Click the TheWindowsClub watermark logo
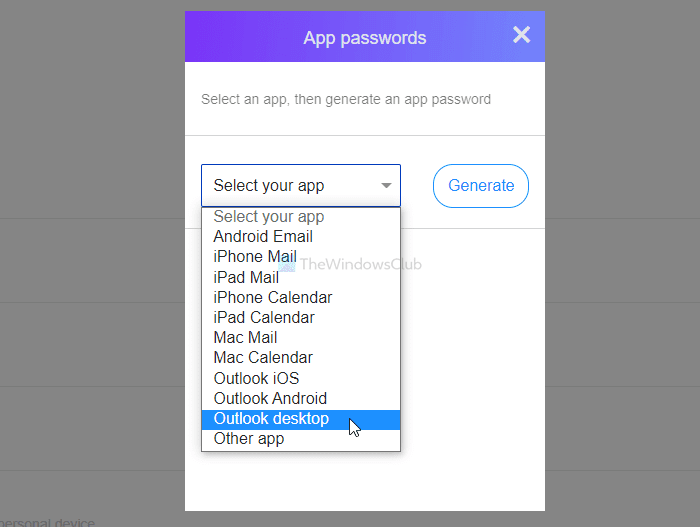Screen dimensions: 700x527 point(350,264)
